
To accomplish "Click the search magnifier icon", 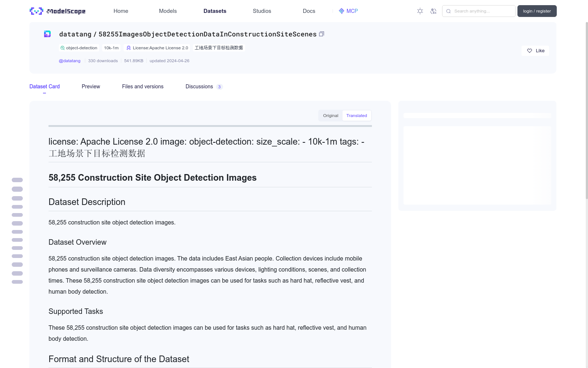I will pyautogui.click(x=448, y=11).
